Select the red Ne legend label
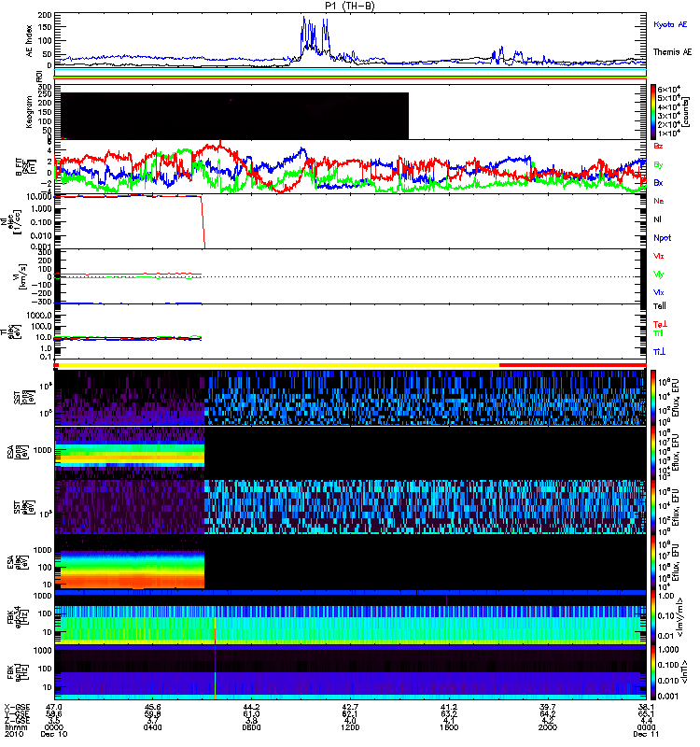This screenshot has width=700, height=747. pos(659,201)
